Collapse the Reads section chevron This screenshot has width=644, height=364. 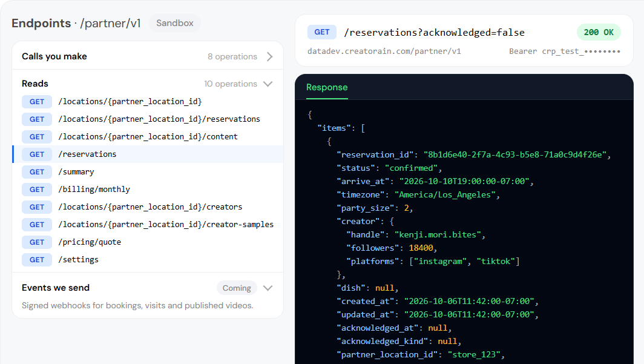tap(268, 84)
